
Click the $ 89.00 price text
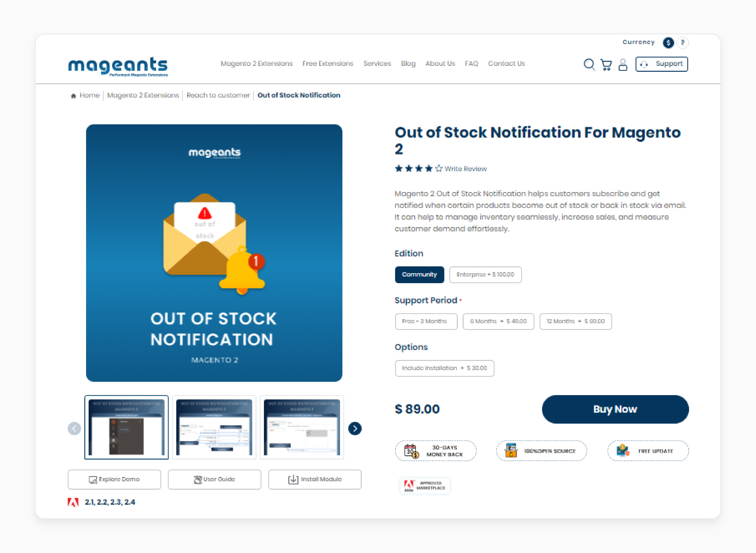pyautogui.click(x=417, y=409)
